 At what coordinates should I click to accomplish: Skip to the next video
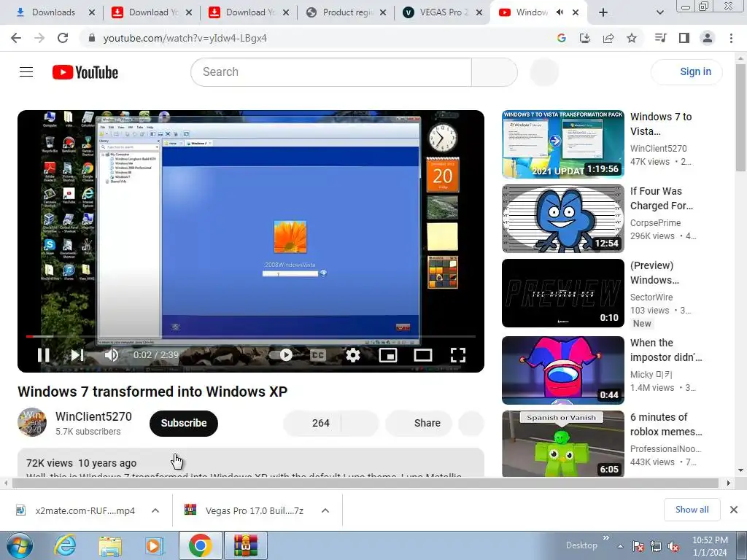coord(77,355)
